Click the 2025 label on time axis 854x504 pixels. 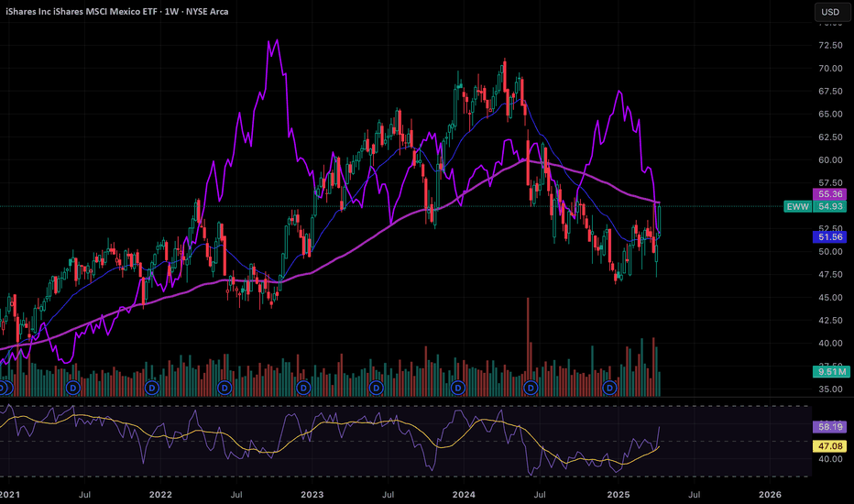pyautogui.click(x=619, y=495)
